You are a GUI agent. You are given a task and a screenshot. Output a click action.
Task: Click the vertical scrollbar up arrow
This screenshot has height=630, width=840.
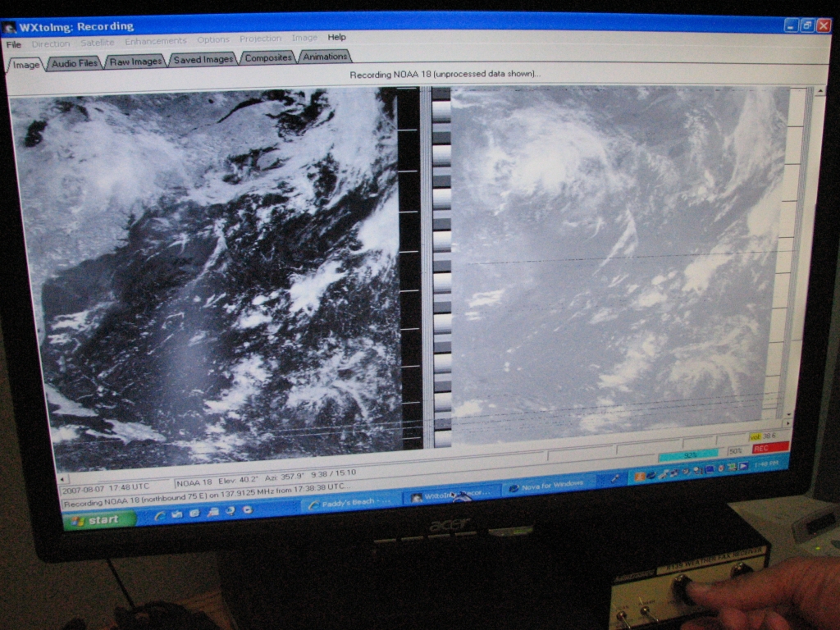(820, 91)
